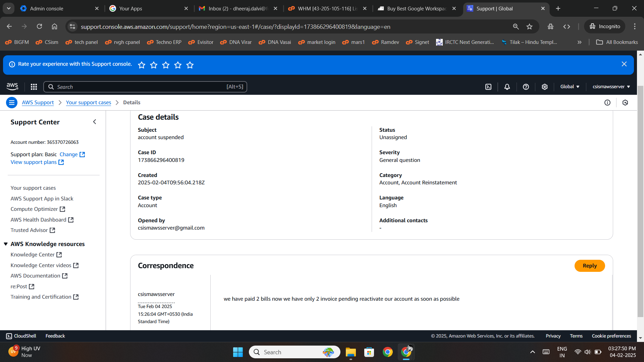Screen dimensions: 644x362
Task: Open Your support cases breadcrumb link
Action: 88,103
